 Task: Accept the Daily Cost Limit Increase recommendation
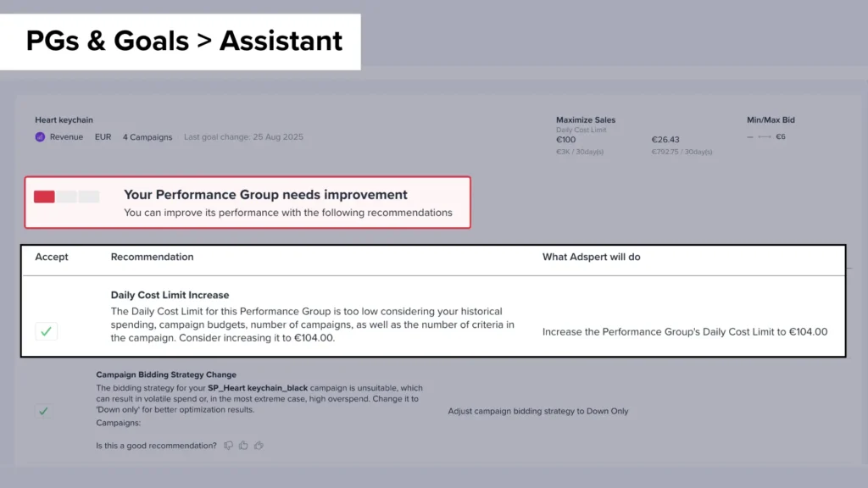click(x=47, y=331)
